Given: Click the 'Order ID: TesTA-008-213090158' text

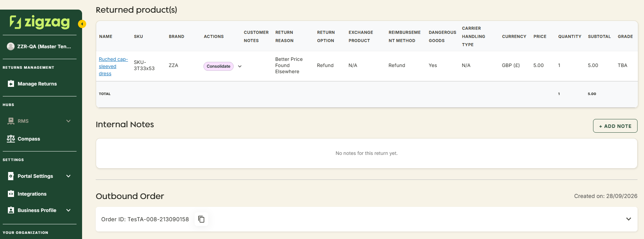Looking at the screenshot, I should click(x=145, y=219).
